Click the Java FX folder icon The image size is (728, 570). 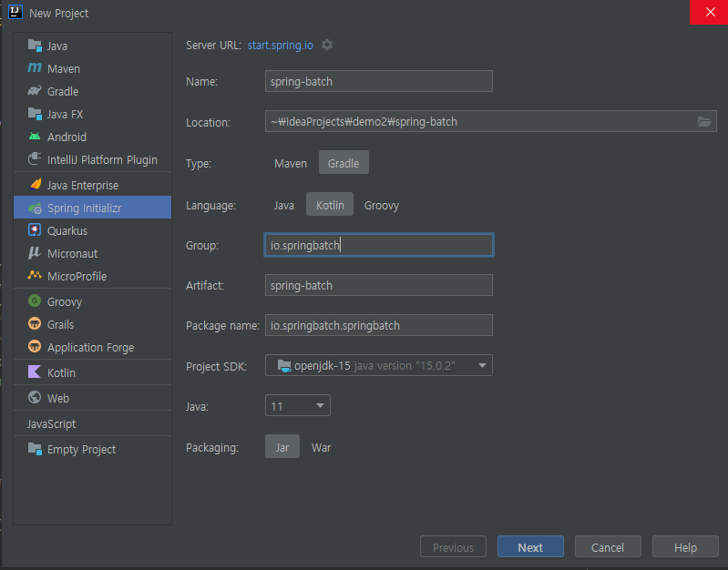click(x=35, y=114)
